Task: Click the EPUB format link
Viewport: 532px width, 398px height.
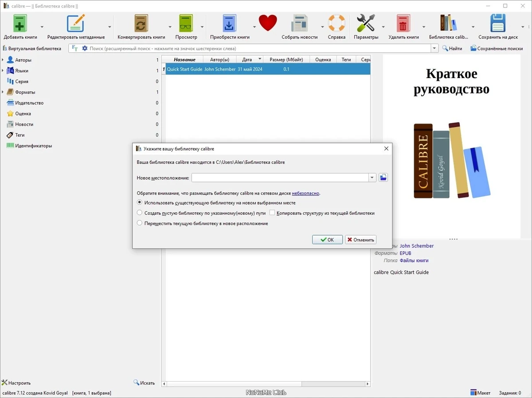Action: pos(406,253)
